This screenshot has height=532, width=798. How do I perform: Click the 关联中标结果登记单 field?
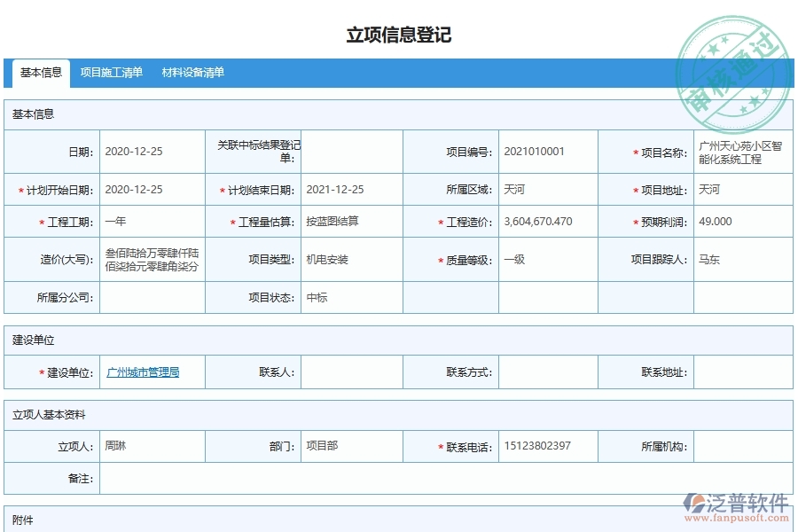352,151
